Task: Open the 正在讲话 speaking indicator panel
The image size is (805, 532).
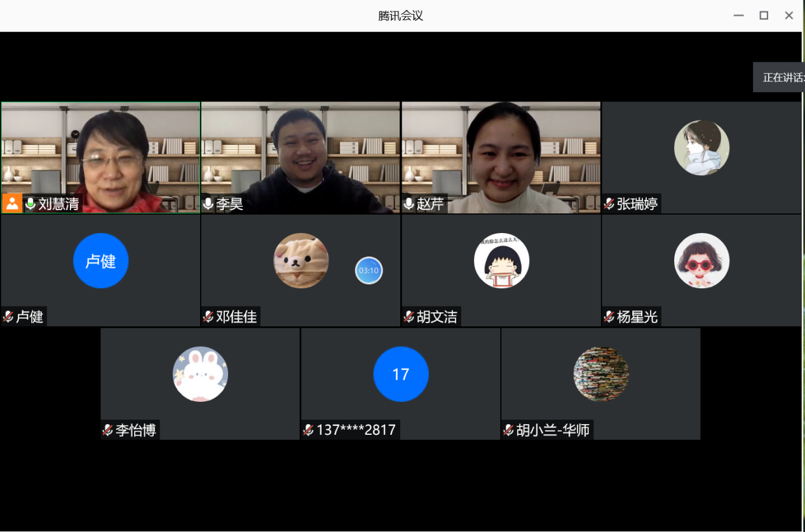Action: [x=779, y=77]
